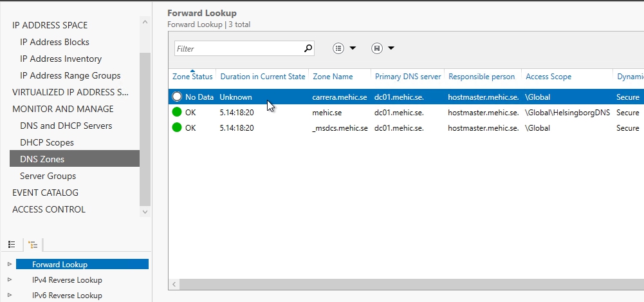Expand the IPv6 Reverse Lookup node
Screen dimensions: 644x302
[x=9, y=296]
